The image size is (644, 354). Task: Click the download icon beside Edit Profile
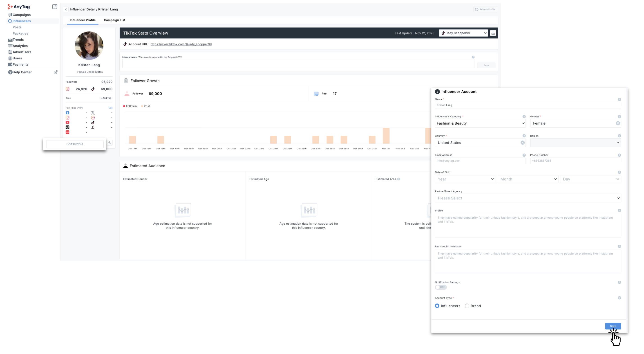(109, 143)
